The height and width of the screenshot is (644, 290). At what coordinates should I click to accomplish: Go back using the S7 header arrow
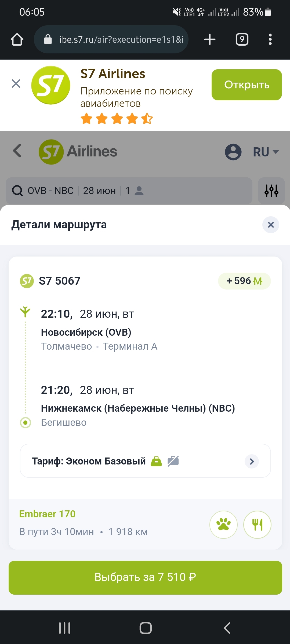pos(17,151)
